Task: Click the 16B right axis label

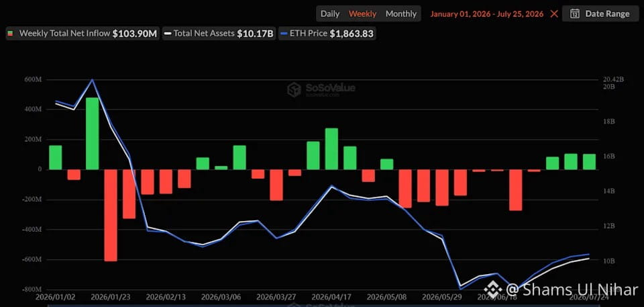Action: 608,157
